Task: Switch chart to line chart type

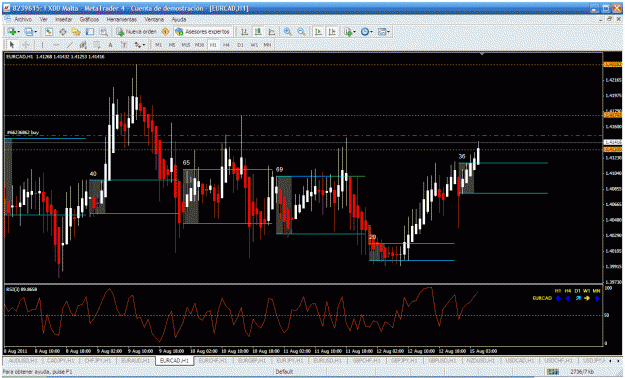Action: [272, 32]
